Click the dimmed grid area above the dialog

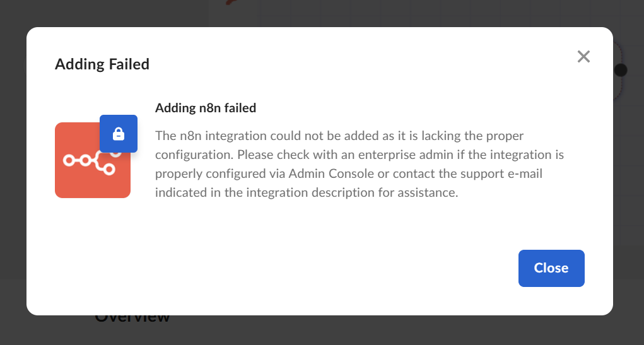click(x=410, y=13)
